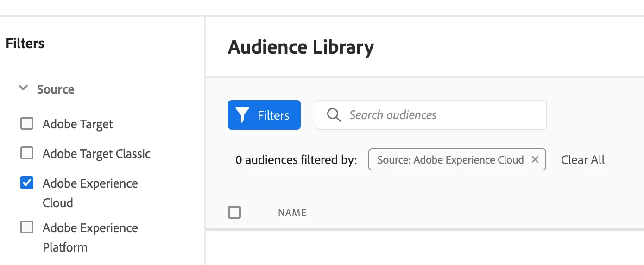The width and height of the screenshot is (644, 265).
Task: Collapse the Source section chevron
Action: coord(23,88)
